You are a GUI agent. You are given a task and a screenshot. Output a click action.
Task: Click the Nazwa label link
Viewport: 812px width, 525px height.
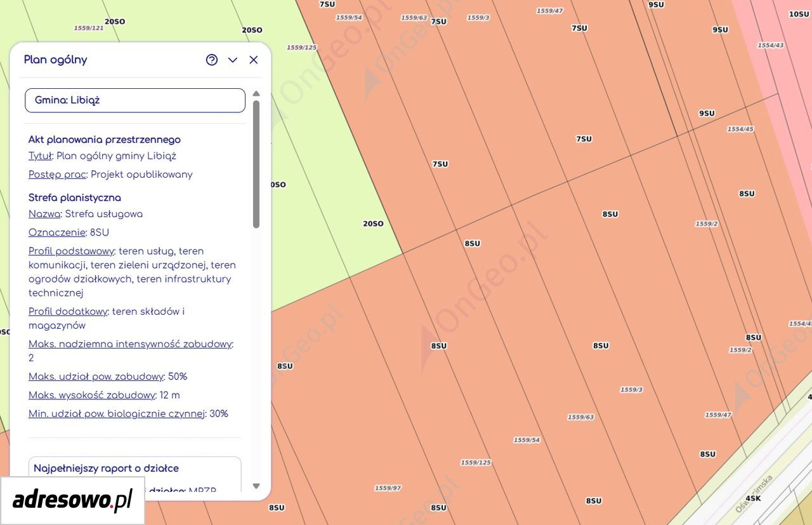(x=44, y=214)
